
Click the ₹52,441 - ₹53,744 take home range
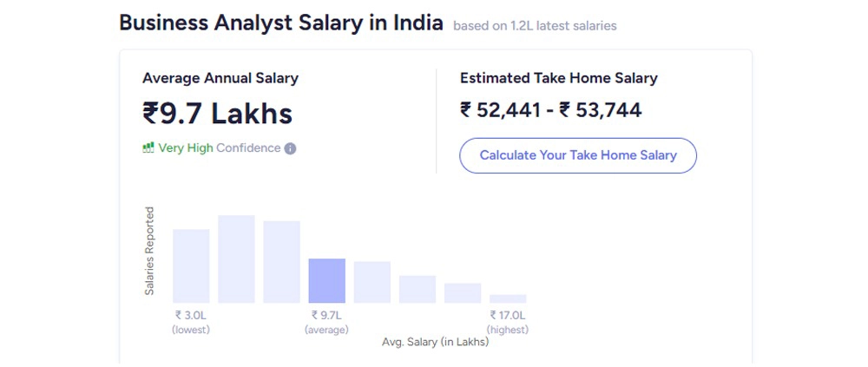point(551,110)
